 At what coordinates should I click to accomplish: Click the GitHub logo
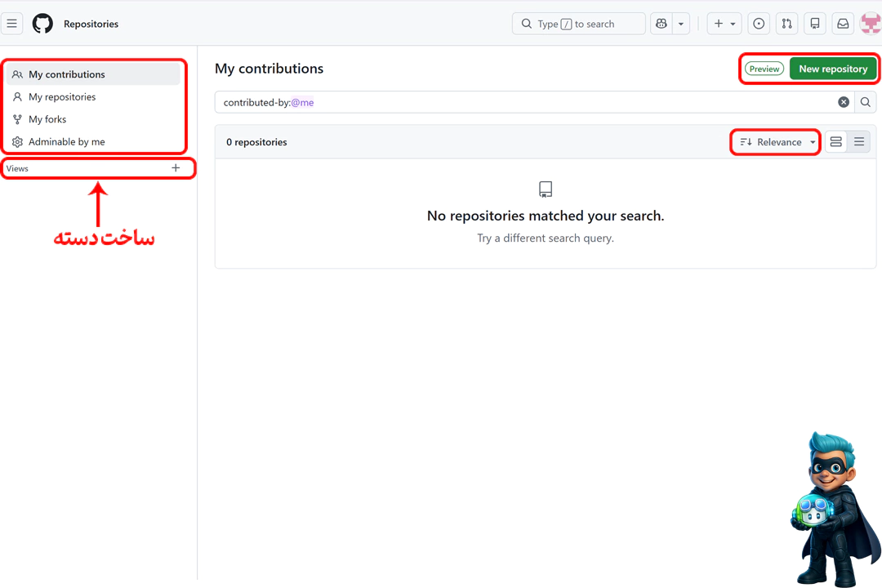click(x=42, y=23)
